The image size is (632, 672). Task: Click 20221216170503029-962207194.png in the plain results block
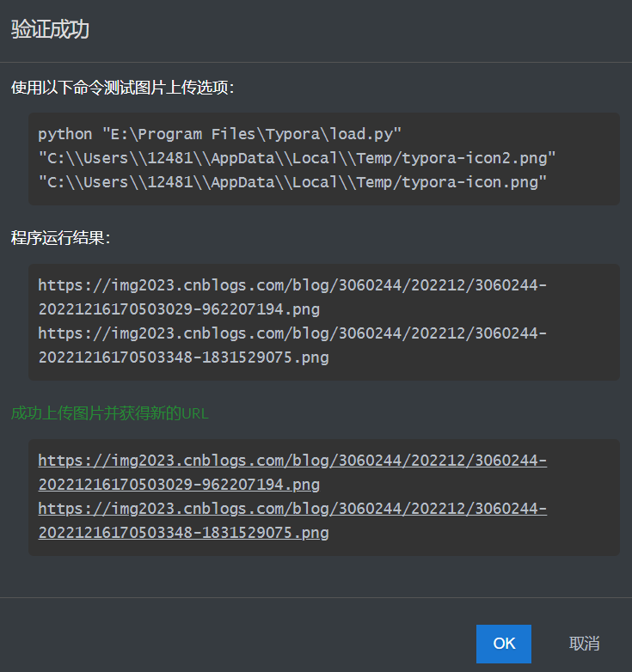pyautogui.click(x=179, y=309)
